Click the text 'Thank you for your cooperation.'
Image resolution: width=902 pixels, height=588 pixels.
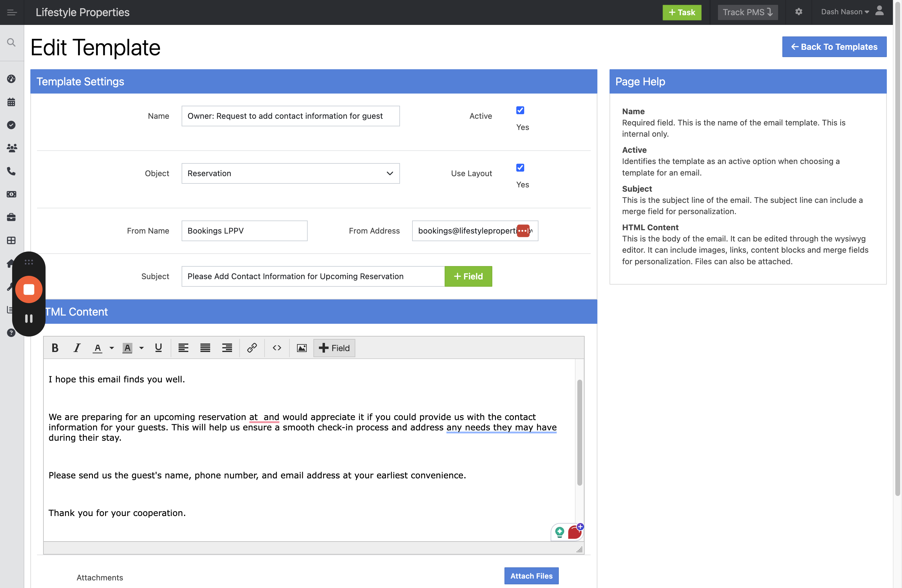pos(117,513)
